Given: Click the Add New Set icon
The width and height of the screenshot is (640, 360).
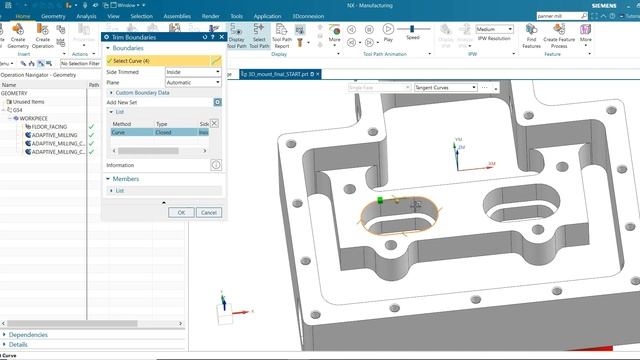Looking at the screenshot, I should click(x=218, y=102).
